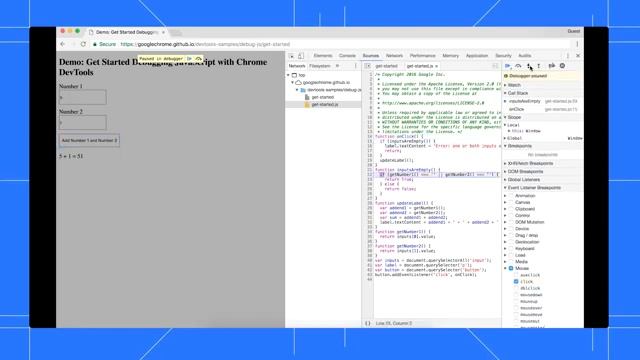Click Add Number 1 and Number 2 button

pos(89,140)
